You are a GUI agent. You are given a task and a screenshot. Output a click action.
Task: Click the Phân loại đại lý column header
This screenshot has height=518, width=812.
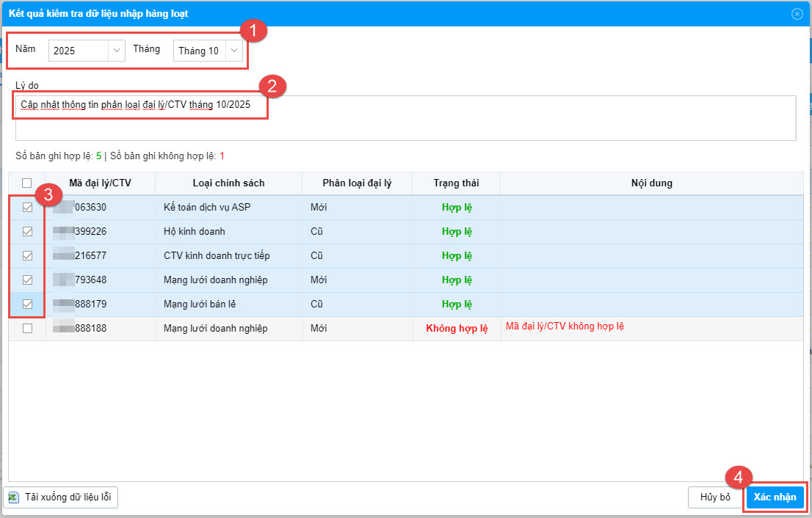click(x=357, y=183)
